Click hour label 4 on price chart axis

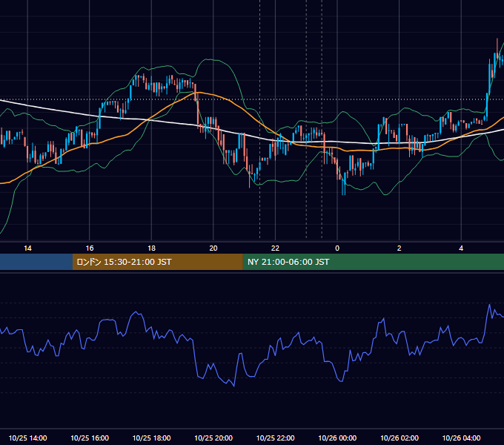pyautogui.click(x=461, y=248)
